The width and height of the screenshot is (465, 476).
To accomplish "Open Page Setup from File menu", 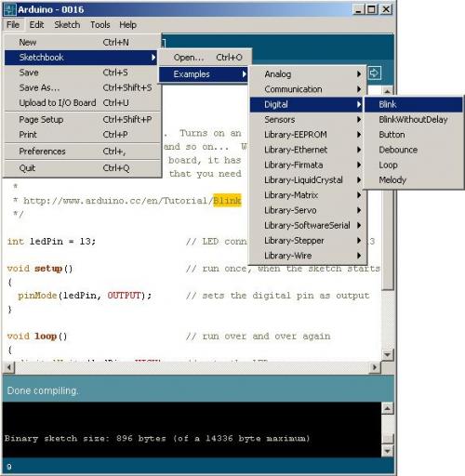I will (83, 120).
